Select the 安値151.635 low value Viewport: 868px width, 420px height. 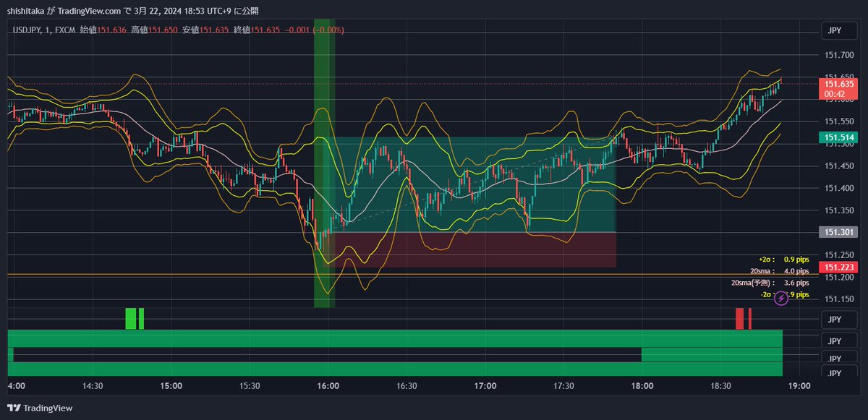click(206, 30)
